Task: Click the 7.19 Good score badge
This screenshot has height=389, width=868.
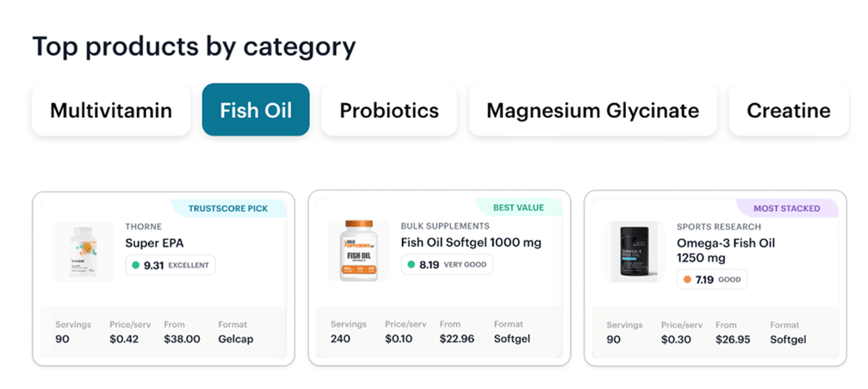Action: (x=712, y=280)
